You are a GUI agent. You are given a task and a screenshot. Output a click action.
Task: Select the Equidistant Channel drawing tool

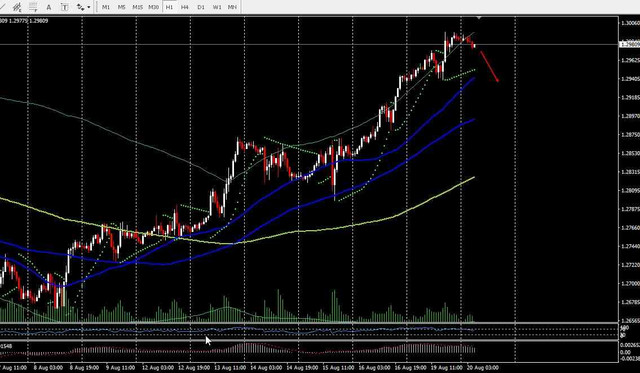coord(17,7)
